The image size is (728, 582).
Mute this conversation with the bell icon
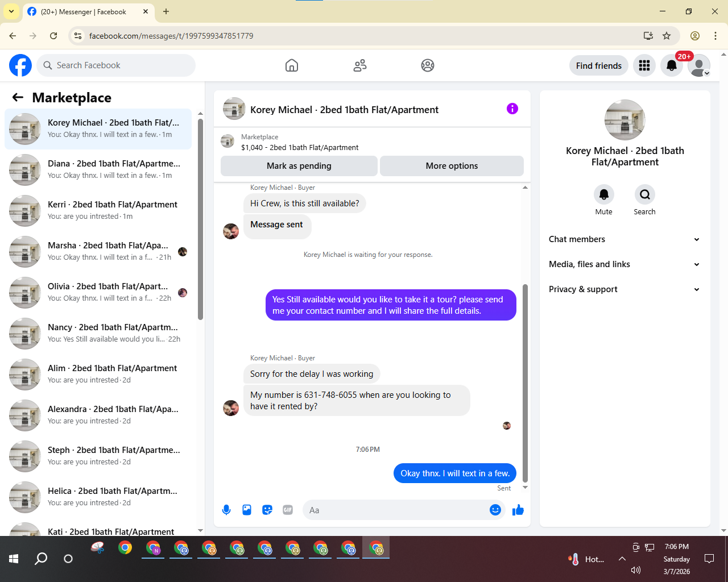coord(604,194)
